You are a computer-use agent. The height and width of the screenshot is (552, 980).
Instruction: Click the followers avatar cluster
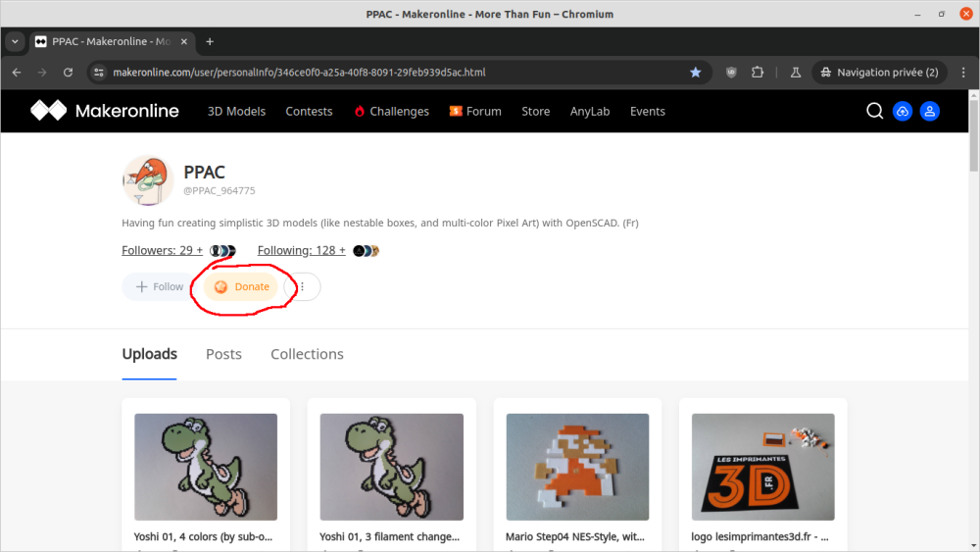pos(222,251)
